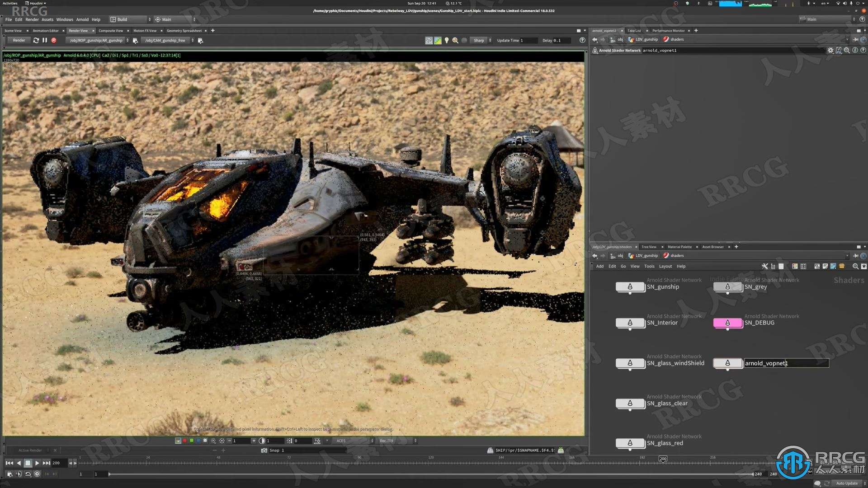Click the info icon in parameter pane
The height and width of the screenshot is (488, 868).
[x=855, y=50]
